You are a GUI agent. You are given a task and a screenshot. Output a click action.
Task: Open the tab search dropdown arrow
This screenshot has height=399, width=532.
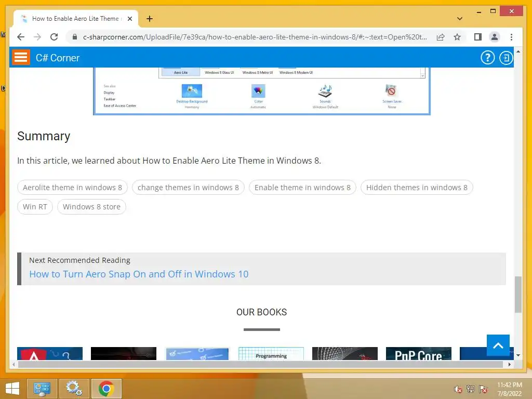[x=459, y=19]
